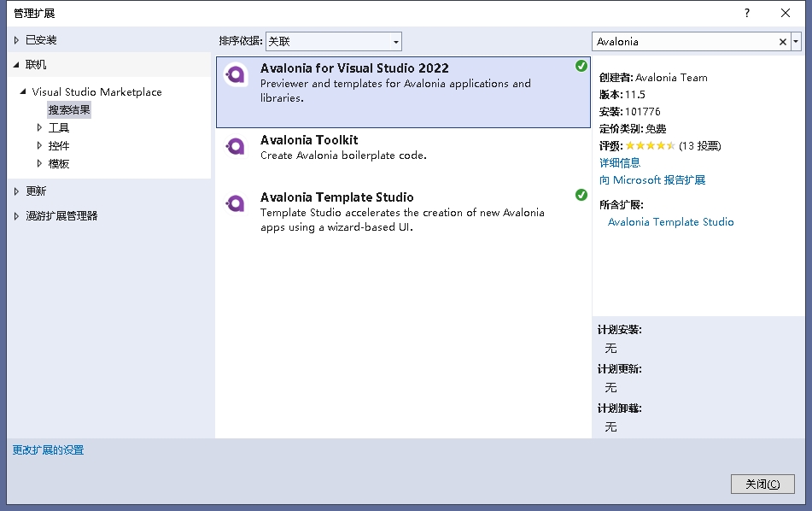
Task: Expand the 控件 tree node
Action: [39, 145]
